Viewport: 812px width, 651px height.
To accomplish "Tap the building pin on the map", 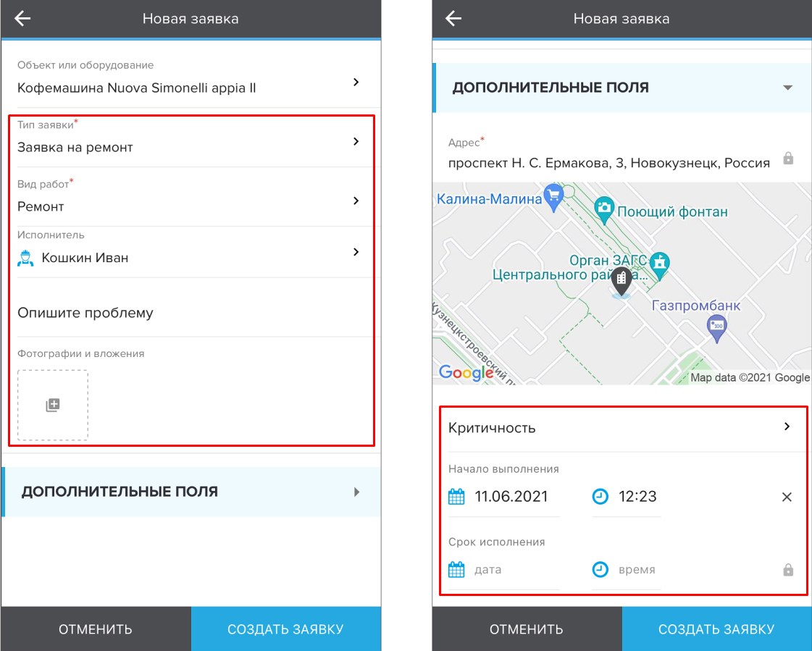I will point(621,281).
